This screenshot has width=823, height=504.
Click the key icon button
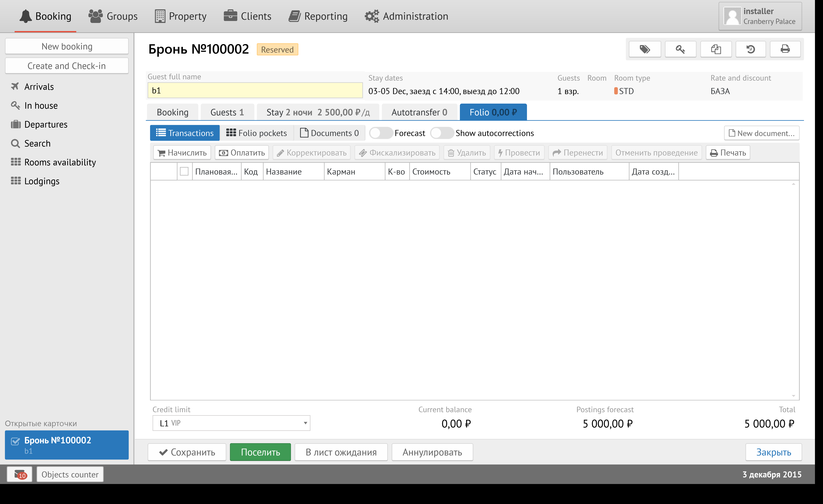680,49
